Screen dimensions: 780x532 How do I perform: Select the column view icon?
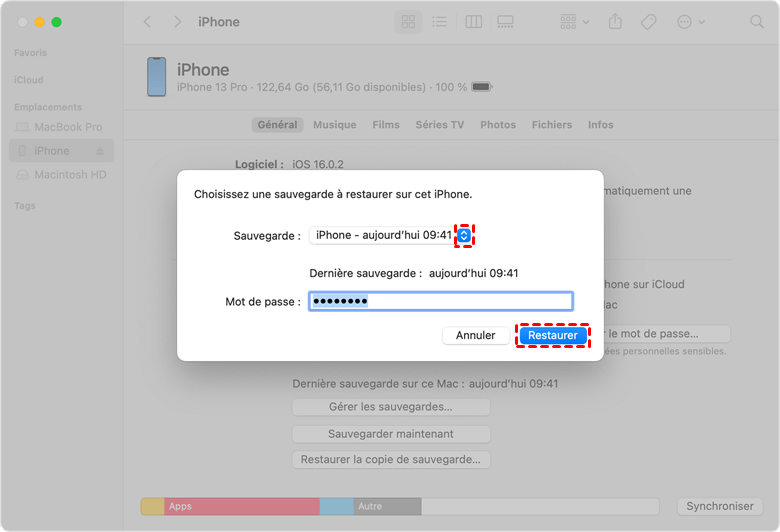[473, 22]
